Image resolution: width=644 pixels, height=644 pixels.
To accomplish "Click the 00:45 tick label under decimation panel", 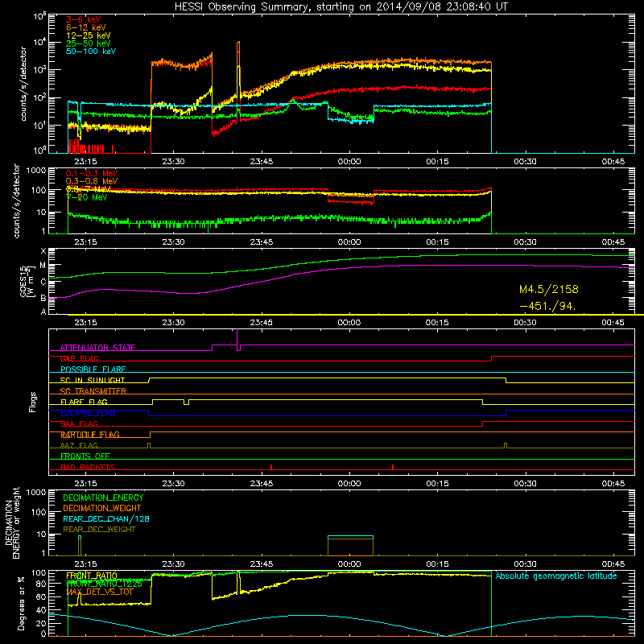I will coord(613,564).
